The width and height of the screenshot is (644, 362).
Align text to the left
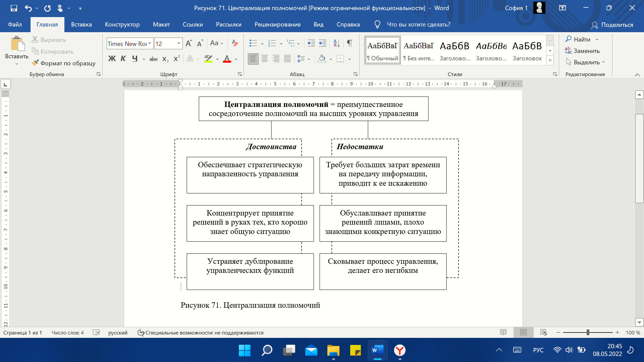pos(253,59)
